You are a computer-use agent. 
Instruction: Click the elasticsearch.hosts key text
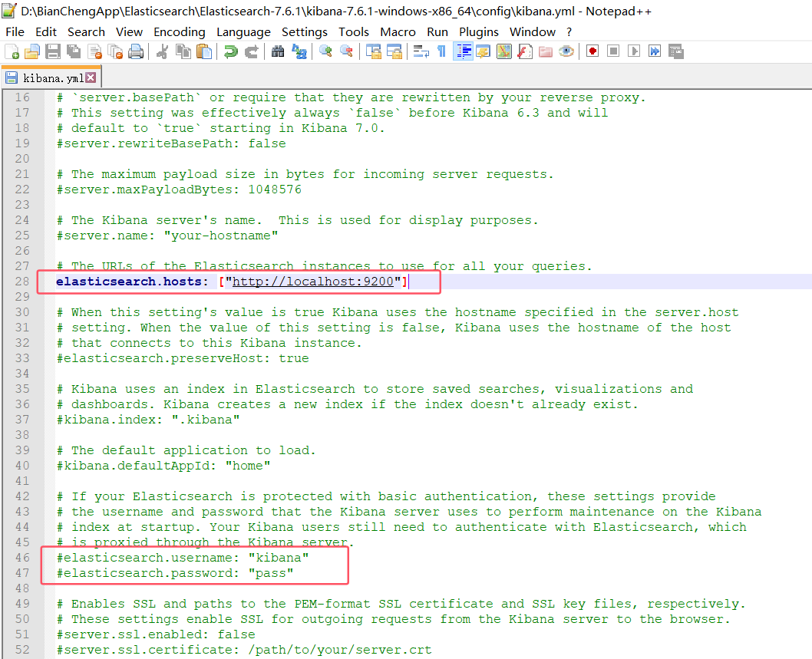coord(128,282)
